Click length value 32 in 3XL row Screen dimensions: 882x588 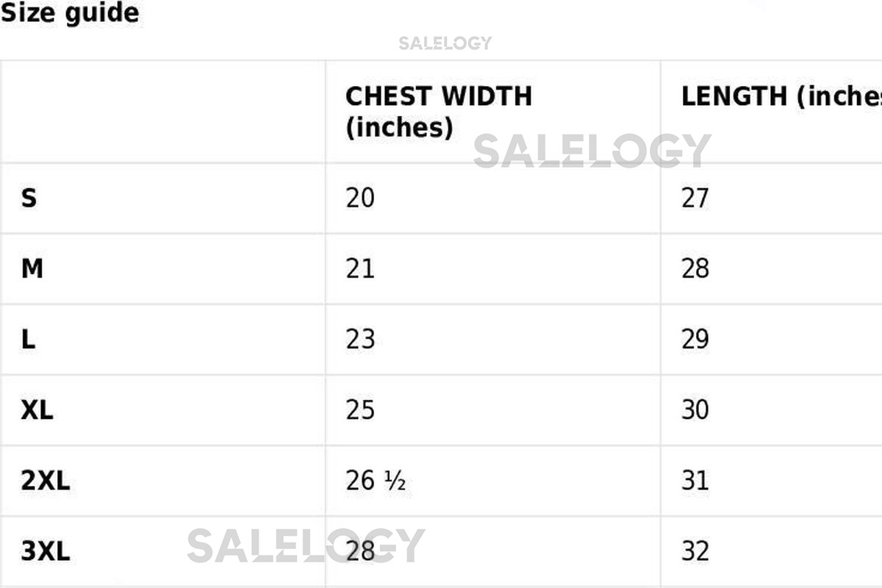tap(695, 551)
